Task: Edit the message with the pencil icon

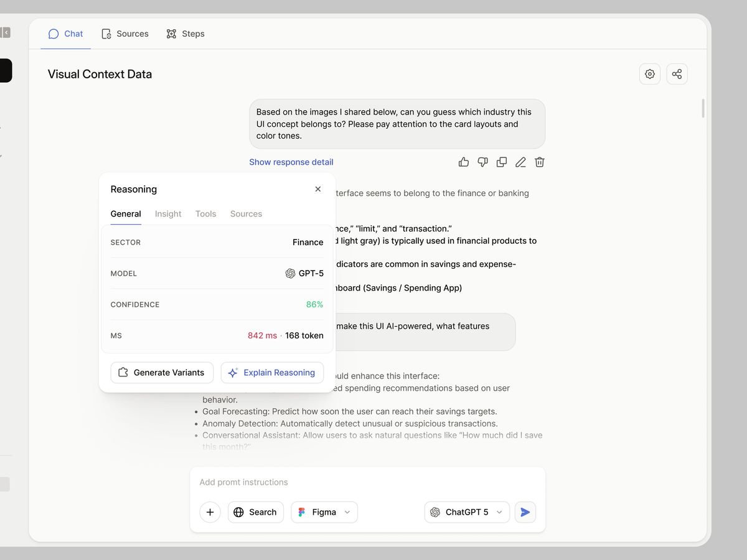Action: click(x=520, y=162)
